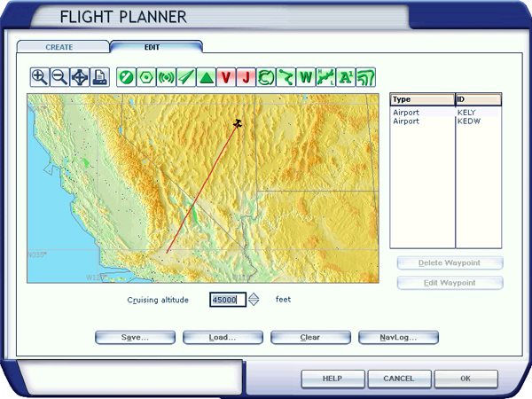Image resolution: width=532 pixels, height=399 pixels.
Task: Toggle Victor airways red V icon
Action: tap(226, 77)
